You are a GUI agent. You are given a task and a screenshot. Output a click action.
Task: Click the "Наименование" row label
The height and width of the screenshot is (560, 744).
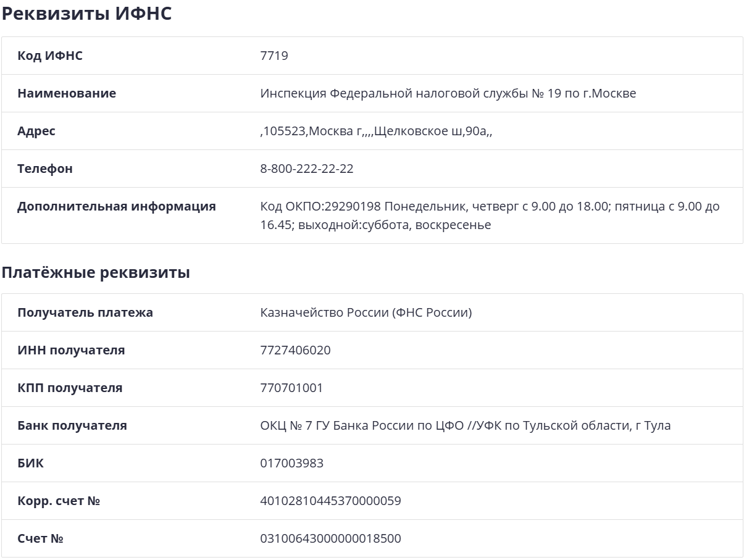coord(67,94)
